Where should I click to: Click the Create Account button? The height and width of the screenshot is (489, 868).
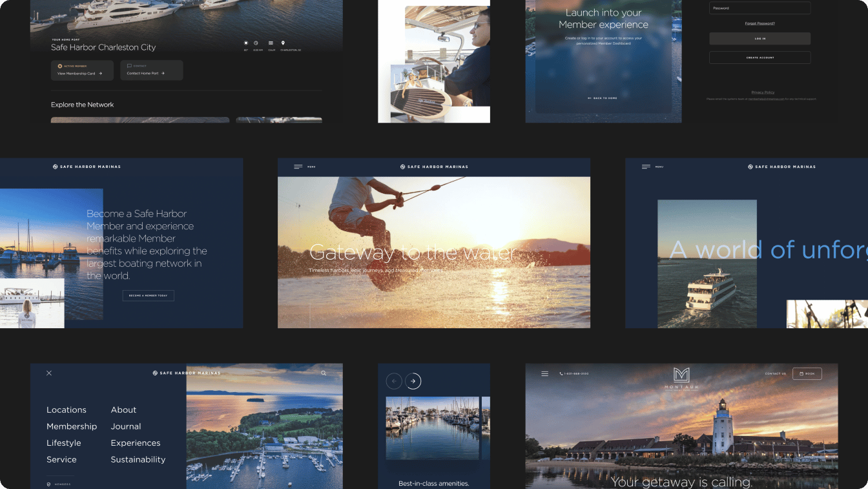[x=759, y=57]
